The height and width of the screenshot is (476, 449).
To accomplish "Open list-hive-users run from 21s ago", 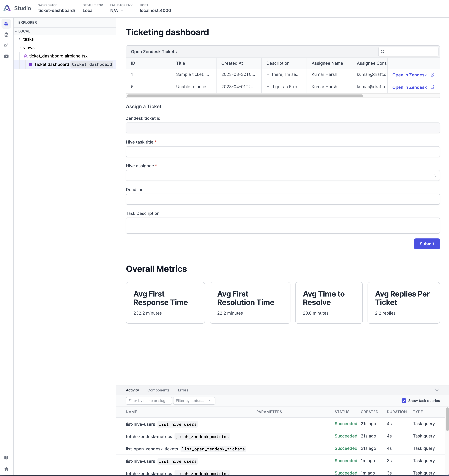I will click(x=281, y=424).
